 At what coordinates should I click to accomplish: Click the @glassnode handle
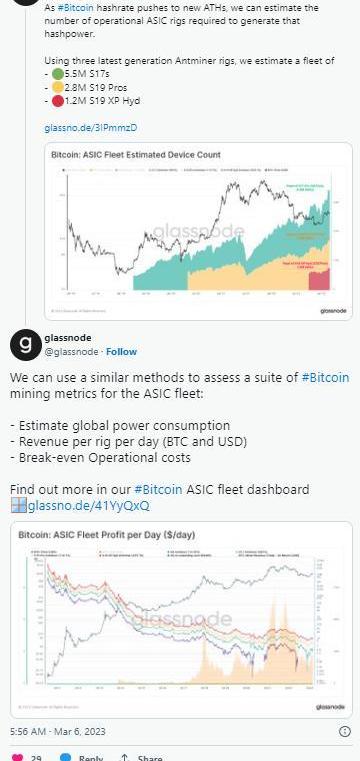(71, 351)
